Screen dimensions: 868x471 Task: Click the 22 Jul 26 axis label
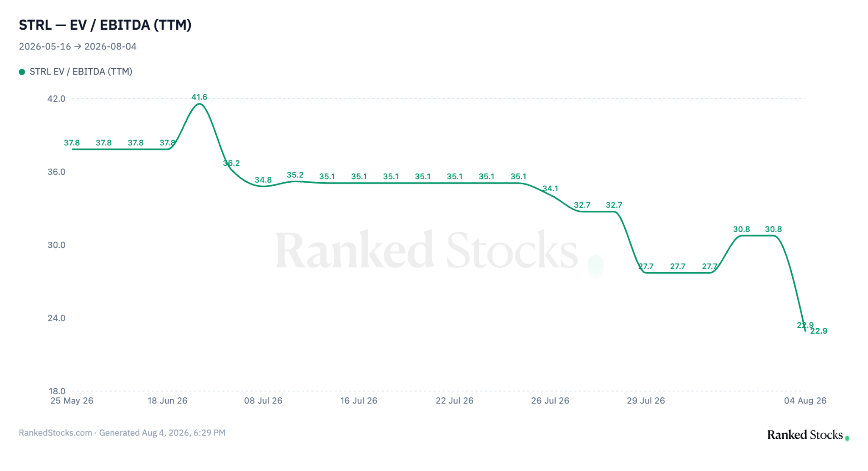[454, 401]
